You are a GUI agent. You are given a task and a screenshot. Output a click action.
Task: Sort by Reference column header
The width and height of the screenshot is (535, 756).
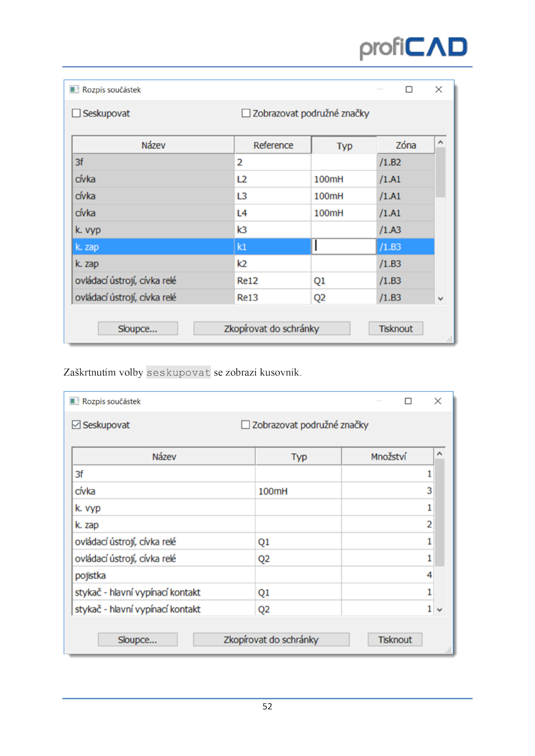273,145
